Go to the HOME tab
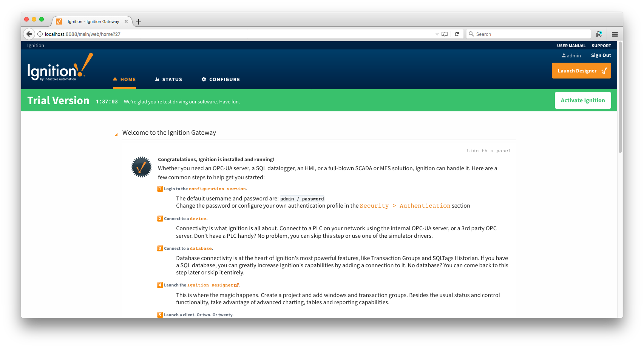 [124, 80]
